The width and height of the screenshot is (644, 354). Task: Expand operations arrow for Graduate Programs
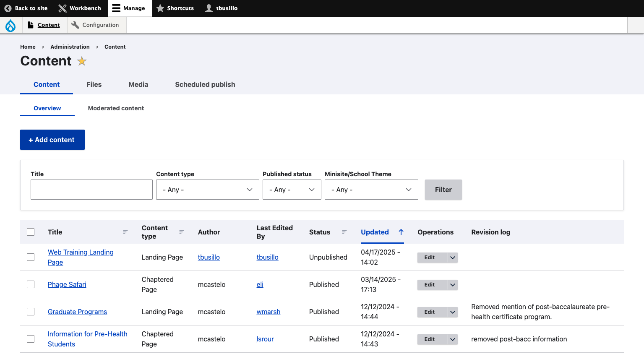tap(453, 312)
